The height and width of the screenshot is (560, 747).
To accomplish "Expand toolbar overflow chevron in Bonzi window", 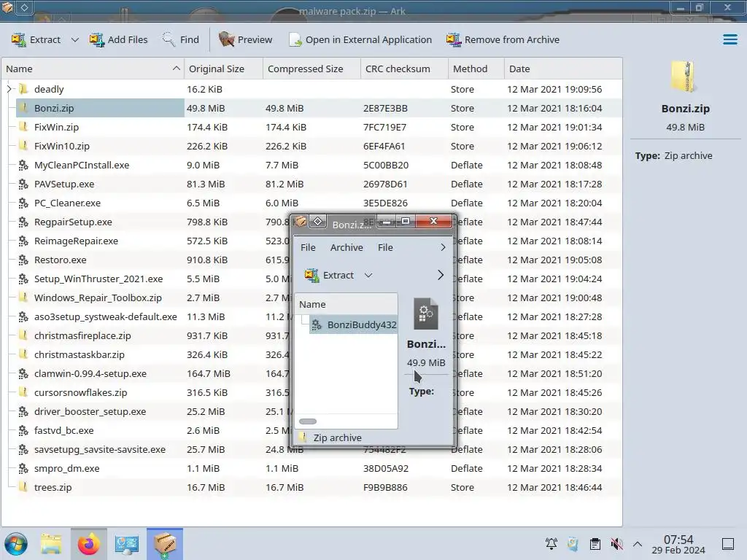I will [441, 275].
